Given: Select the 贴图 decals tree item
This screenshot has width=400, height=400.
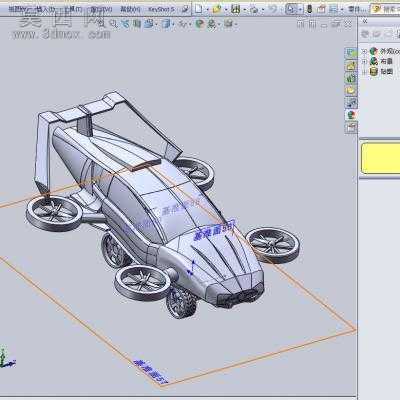Looking at the screenshot, I should [x=387, y=71].
